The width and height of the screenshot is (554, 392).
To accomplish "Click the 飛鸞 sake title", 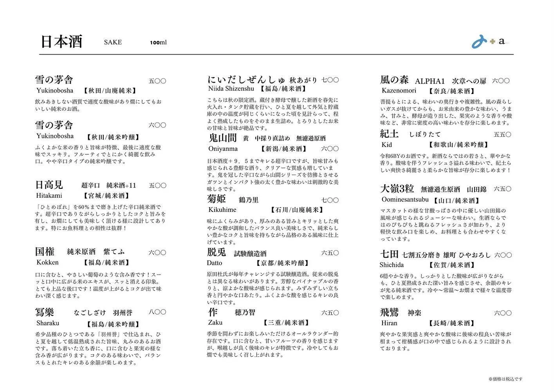I will [x=389, y=313].
